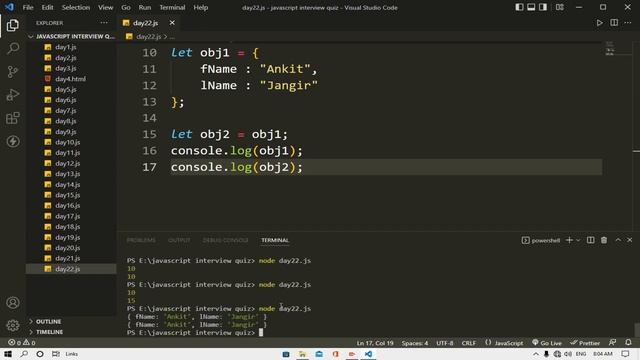This screenshot has height=360, width=640.
Task: Open the Accounts icon
Action: (x=13, y=302)
